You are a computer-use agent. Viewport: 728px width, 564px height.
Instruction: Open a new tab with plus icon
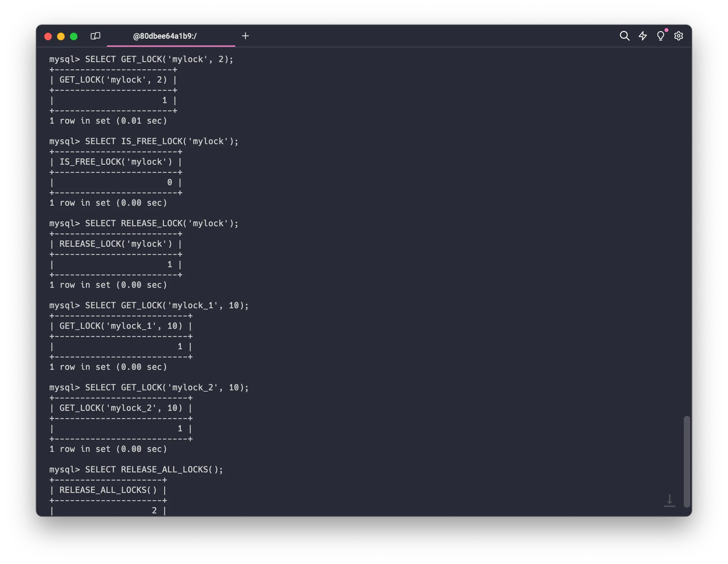pos(245,36)
